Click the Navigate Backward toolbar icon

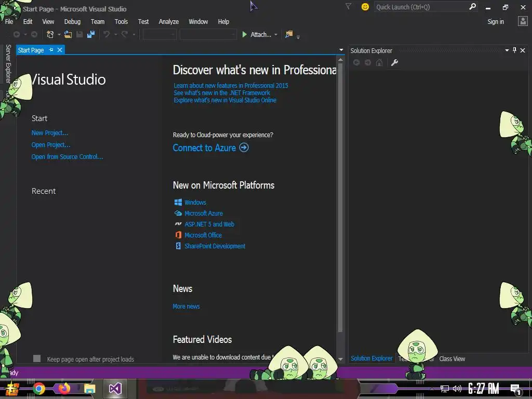pyautogui.click(x=16, y=34)
